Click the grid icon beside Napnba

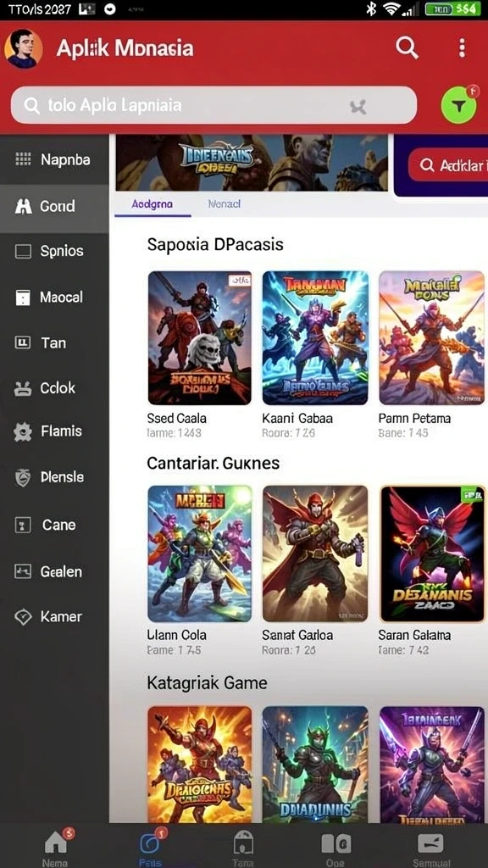pyautogui.click(x=23, y=160)
